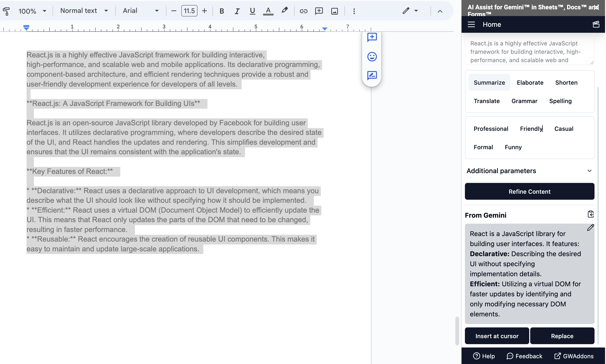
Task: Edit the Gemini response with pencil icon
Action: tap(590, 228)
